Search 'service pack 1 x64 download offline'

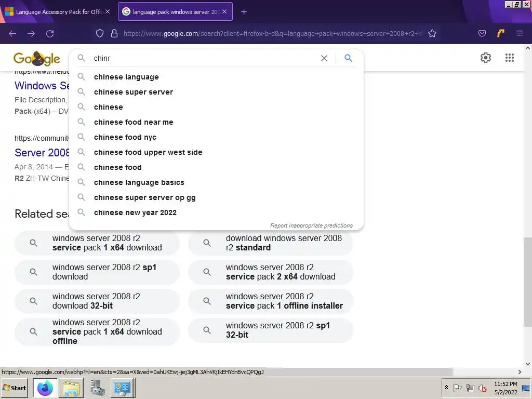97,331
